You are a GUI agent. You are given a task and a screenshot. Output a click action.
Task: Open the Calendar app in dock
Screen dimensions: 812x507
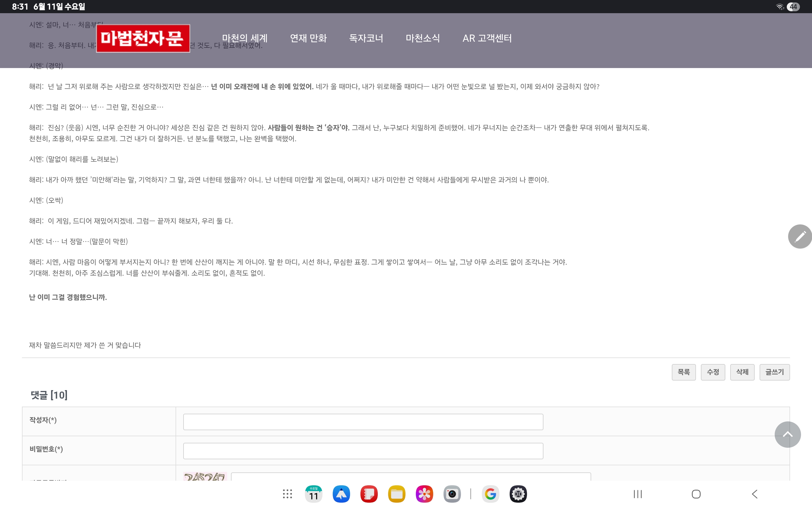tap(314, 494)
